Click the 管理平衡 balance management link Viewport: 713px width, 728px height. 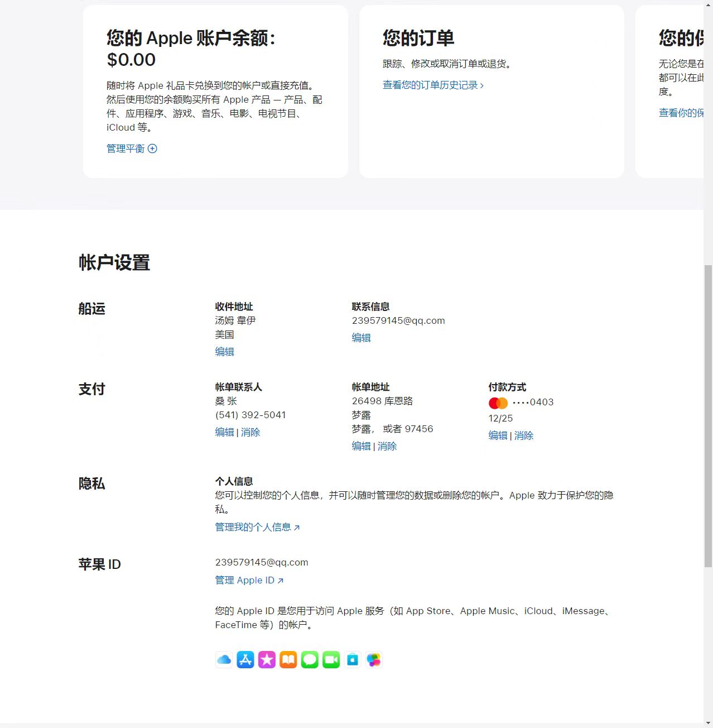(x=126, y=149)
